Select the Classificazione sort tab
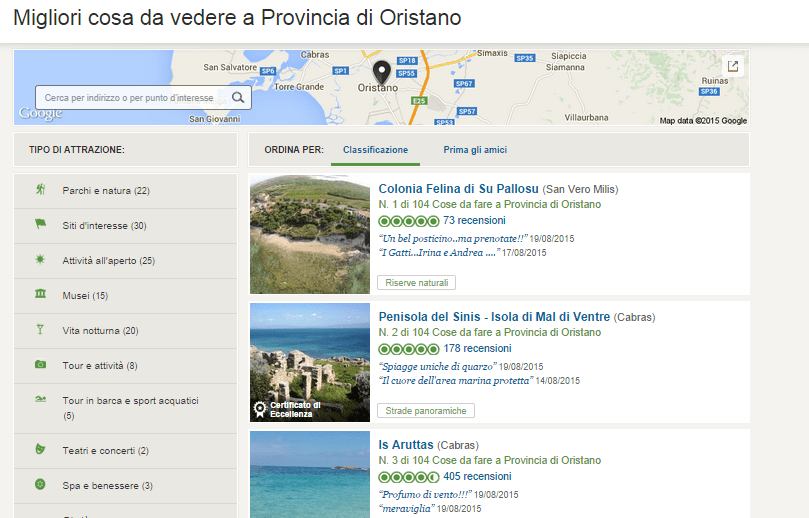This screenshot has height=518, width=809. (375, 150)
